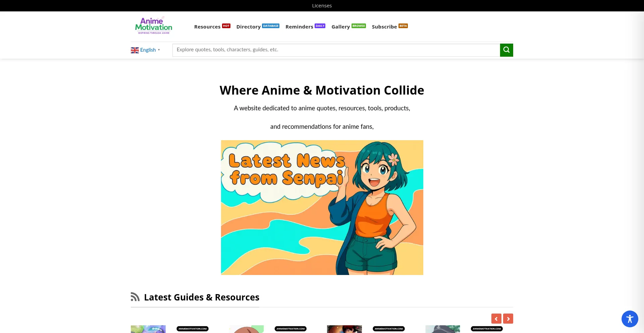Screen dimensions: 644x333
Task: Click the UK flag language icon
Action: pyautogui.click(x=135, y=50)
